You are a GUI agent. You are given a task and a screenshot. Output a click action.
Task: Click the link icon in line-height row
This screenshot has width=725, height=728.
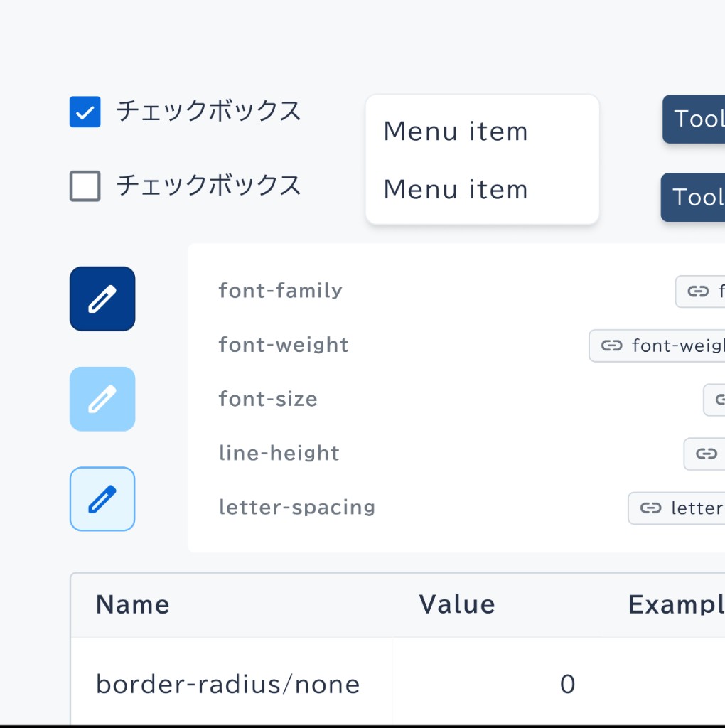tap(706, 454)
